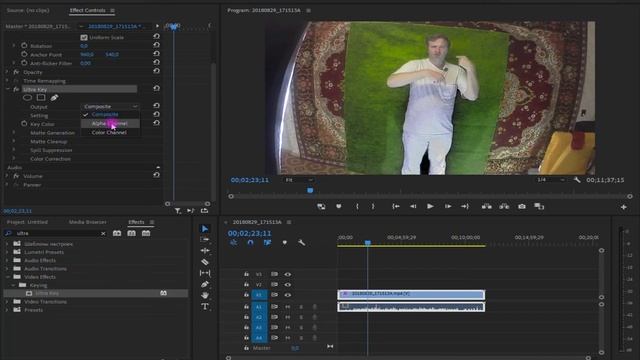The width and height of the screenshot is (640, 360).
Task: Click the Export Frame camera icon
Action: point(522,207)
